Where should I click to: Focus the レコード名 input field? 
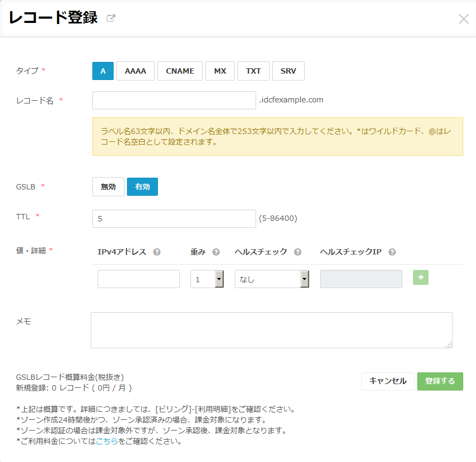click(x=174, y=100)
